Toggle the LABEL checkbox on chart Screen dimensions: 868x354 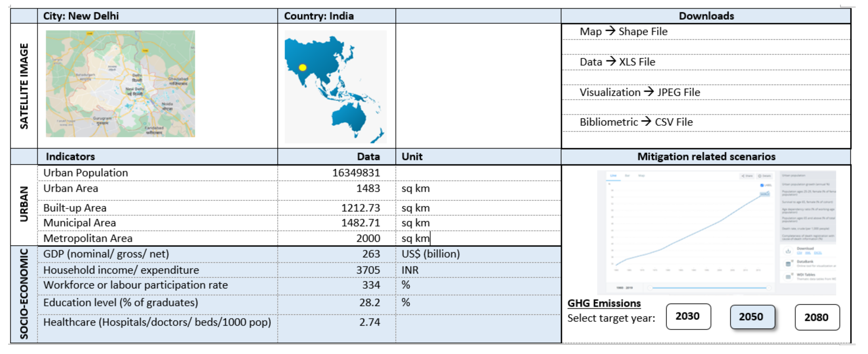point(762,185)
